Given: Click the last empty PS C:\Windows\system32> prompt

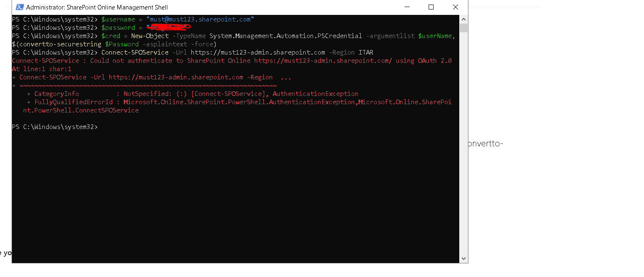Looking at the screenshot, I should [x=55, y=127].
